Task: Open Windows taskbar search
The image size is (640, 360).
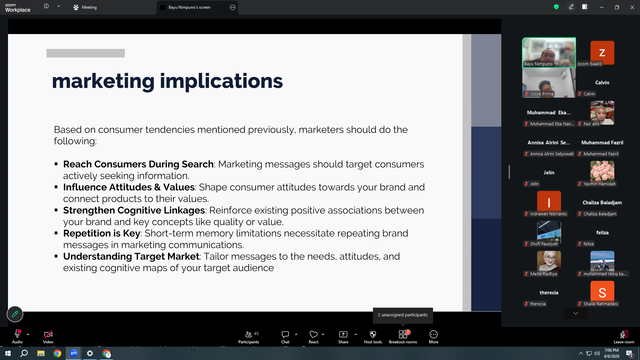Action: point(24,353)
